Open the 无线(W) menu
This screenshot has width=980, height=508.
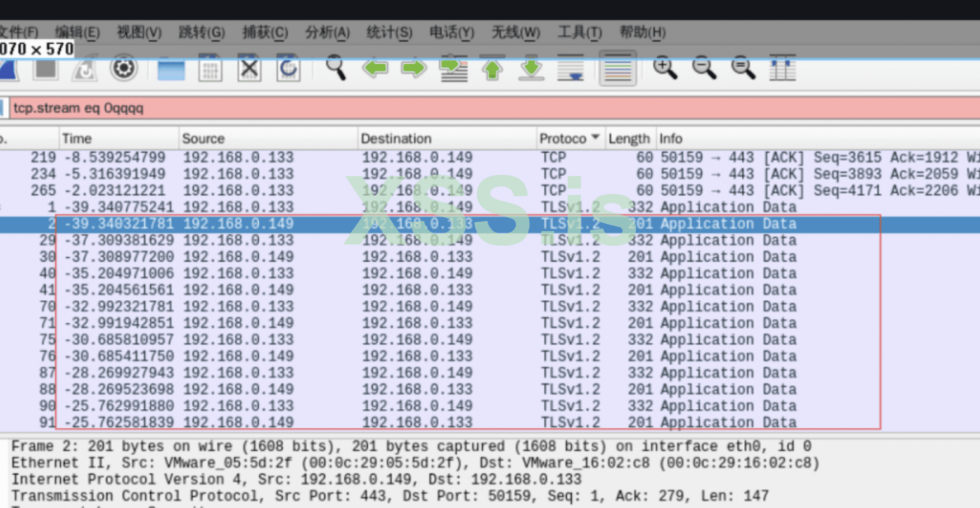click(516, 32)
